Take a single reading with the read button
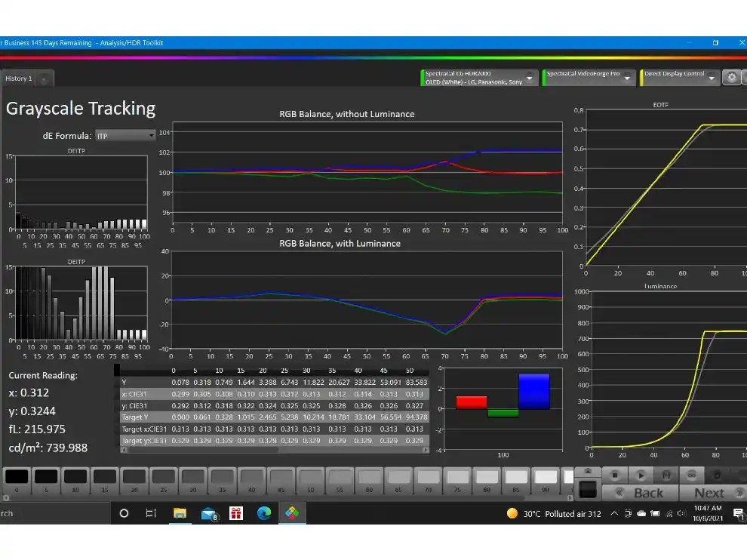Image resolution: width=747 pixels, height=560 pixels. [666, 475]
